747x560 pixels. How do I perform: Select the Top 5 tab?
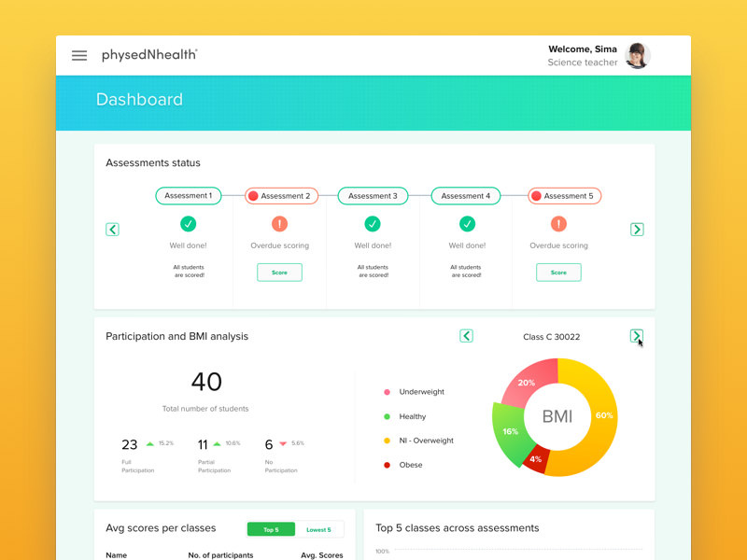270,529
